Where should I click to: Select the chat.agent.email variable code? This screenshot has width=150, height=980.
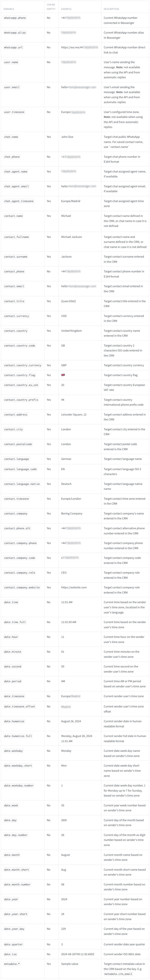pos(16,186)
